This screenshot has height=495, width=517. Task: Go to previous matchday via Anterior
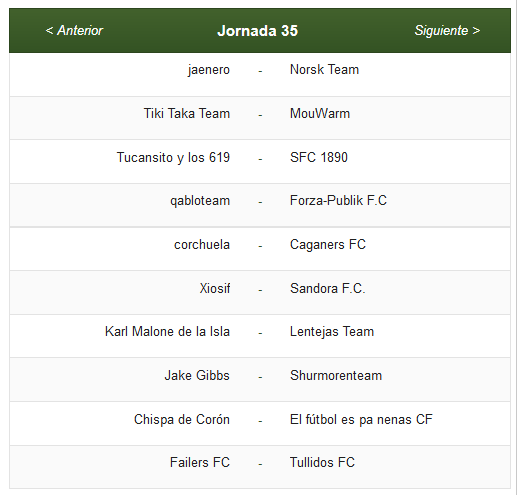[x=74, y=31]
